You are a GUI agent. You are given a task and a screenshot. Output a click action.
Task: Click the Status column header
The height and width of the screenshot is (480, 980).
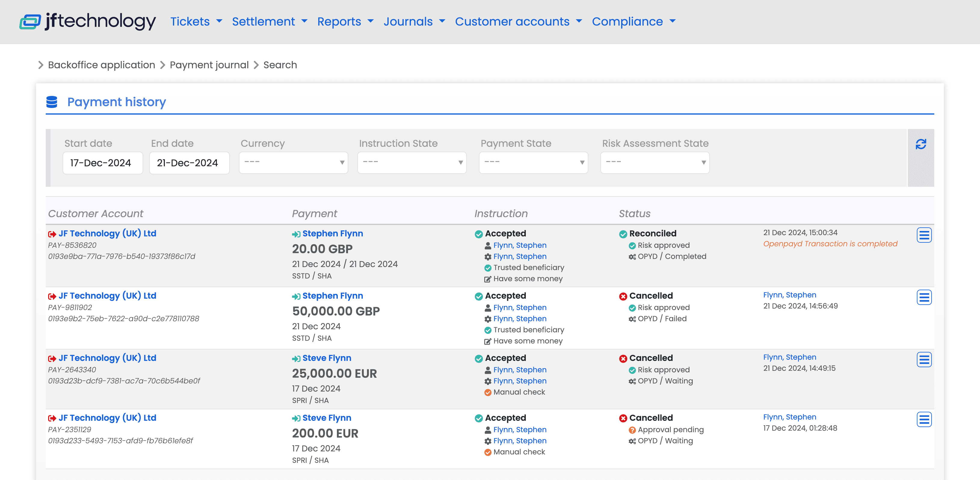pyautogui.click(x=635, y=214)
